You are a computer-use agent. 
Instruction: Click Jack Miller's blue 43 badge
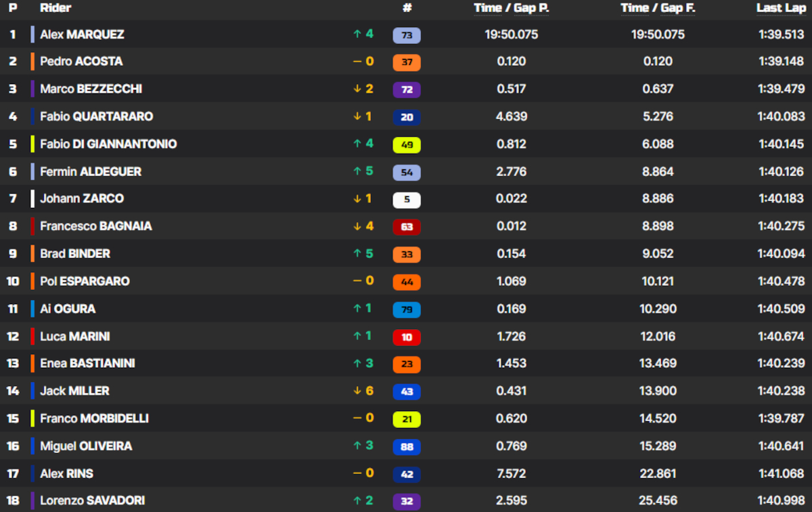point(407,391)
